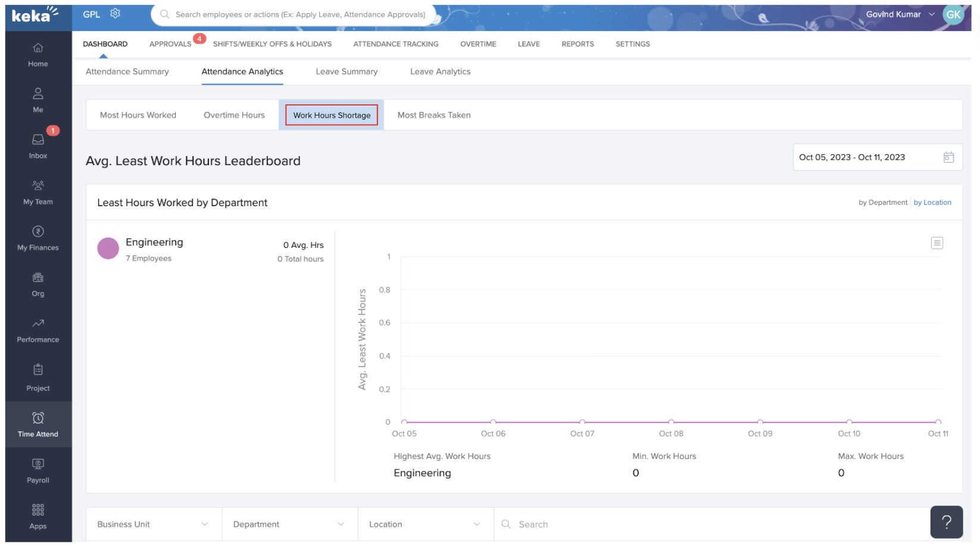The image size is (980, 547).
Task: Open the help question mark button
Action: tap(946, 522)
